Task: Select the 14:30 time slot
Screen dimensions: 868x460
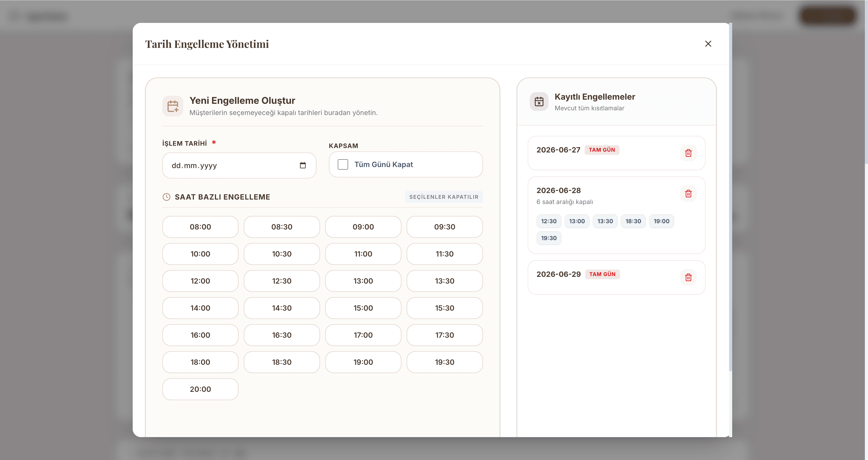Action: click(282, 308)
